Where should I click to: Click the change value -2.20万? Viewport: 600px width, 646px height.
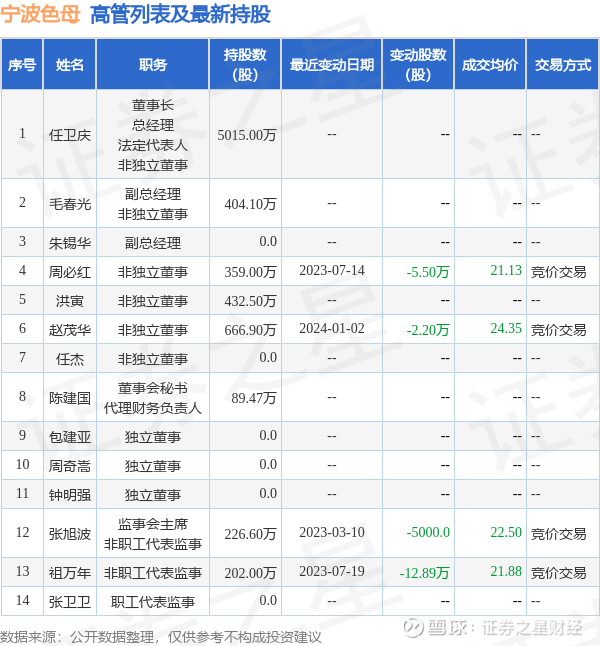[x=428, y=330]
